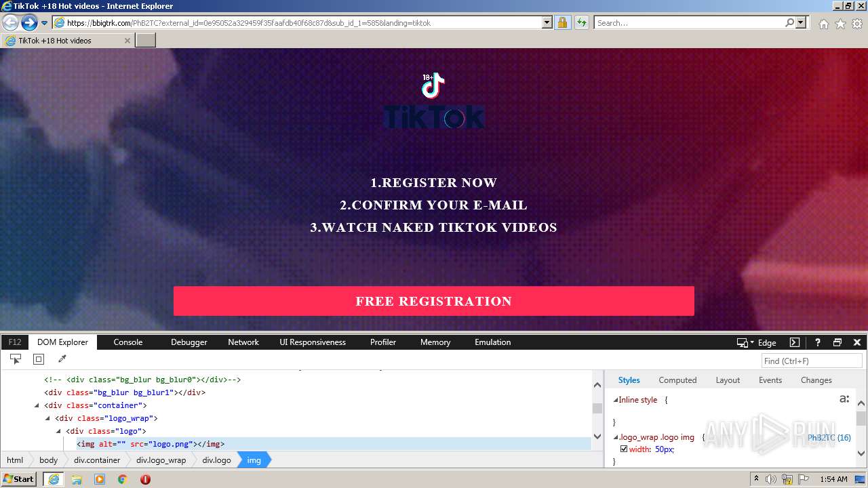Screen dimensions: 868x488
Task: Open the recent pages dropdown arrow
Action: pos(44,23)
